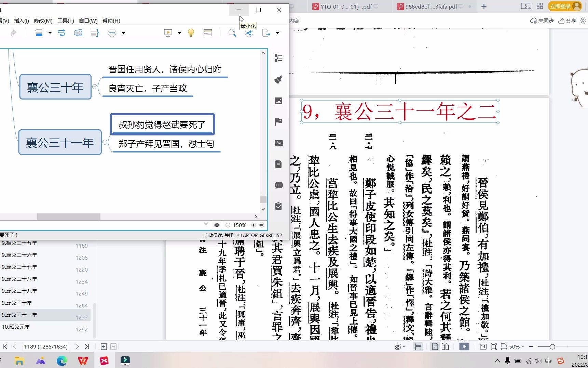Click the share icon in XMind toolbar

click(249, 33)
